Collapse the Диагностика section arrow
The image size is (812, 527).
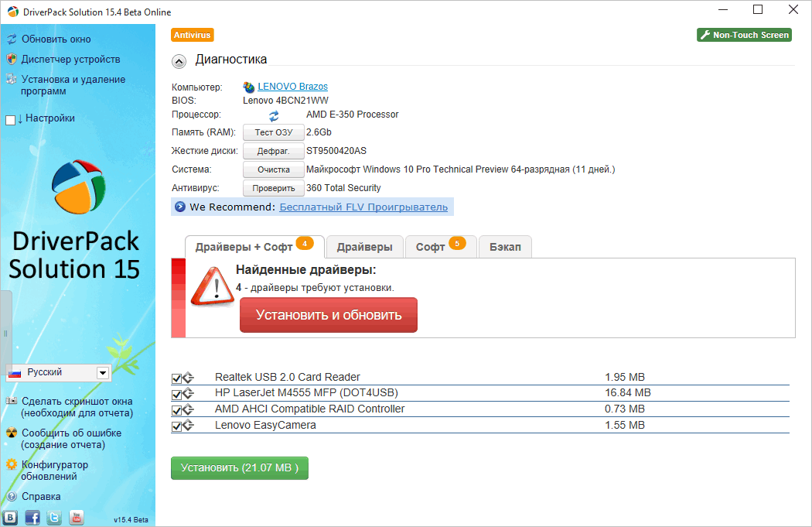click(x=179, y=62)
